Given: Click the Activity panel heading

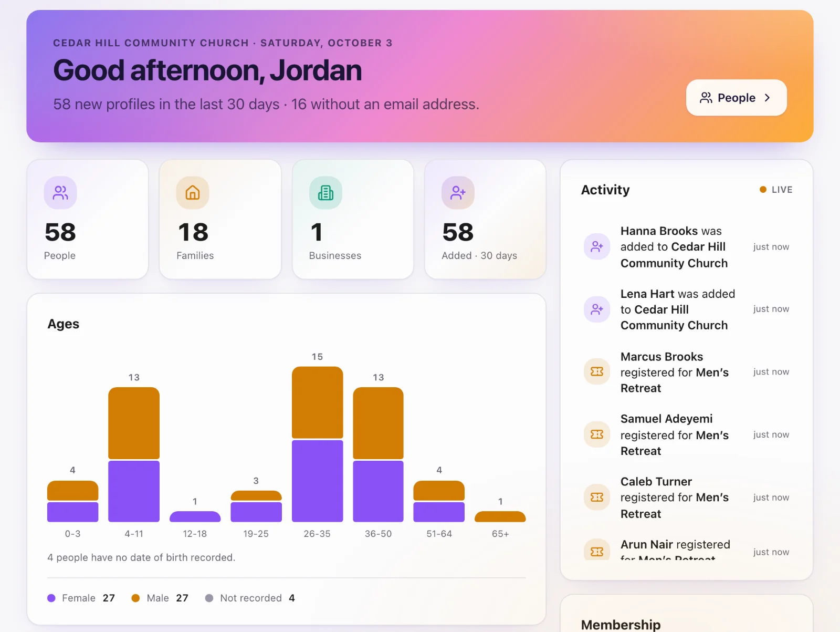Looking at the screenshot, I should coord(605,190).
